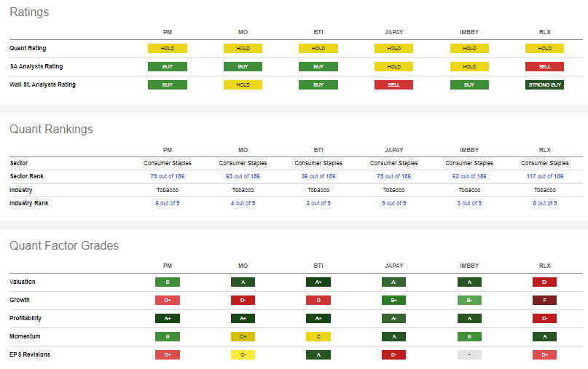
Task: Click IMBBY Profitability grade A
Action: click(469, 319)
